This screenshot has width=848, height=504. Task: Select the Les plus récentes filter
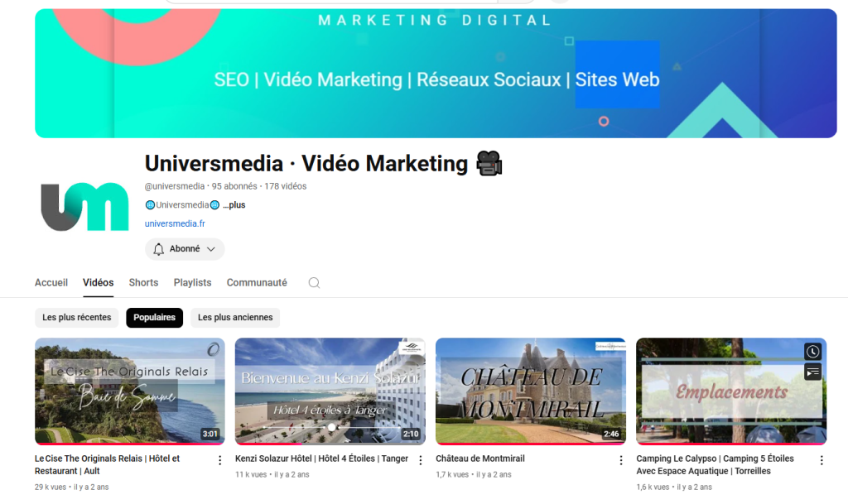(77, 318)
